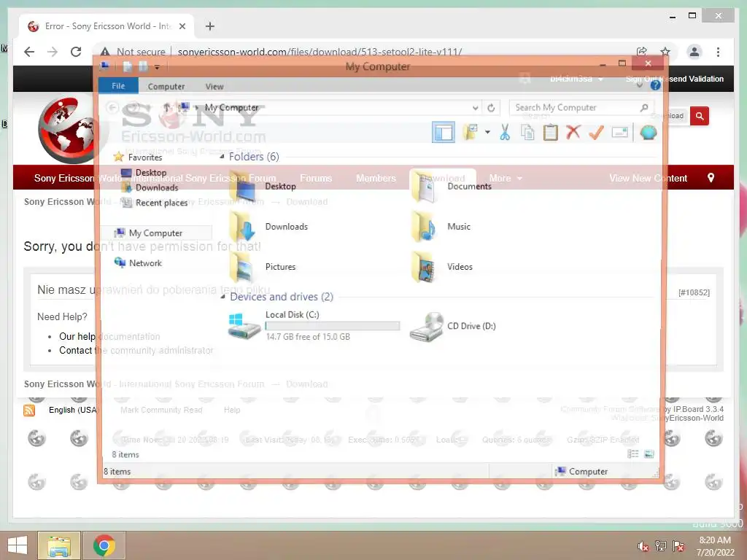Click the Rename icon in Explorer toolbar
The image size is (747, 560).
point(620,133)
